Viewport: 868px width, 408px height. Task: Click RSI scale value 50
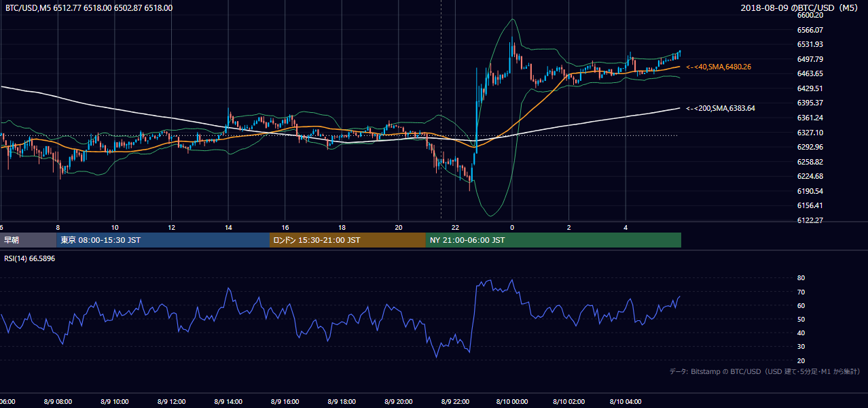(x=801, y=319)
